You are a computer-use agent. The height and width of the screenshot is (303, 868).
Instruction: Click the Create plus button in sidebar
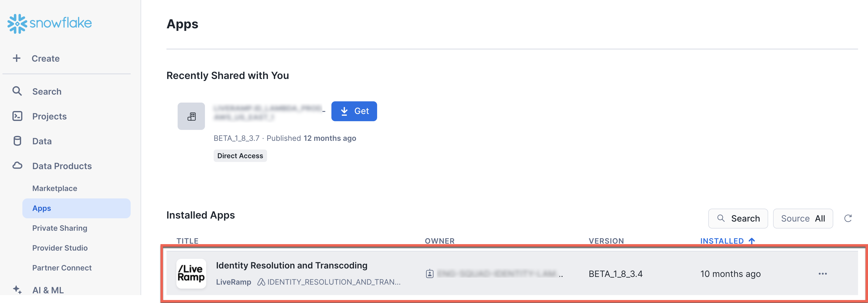tap(16, 58)
